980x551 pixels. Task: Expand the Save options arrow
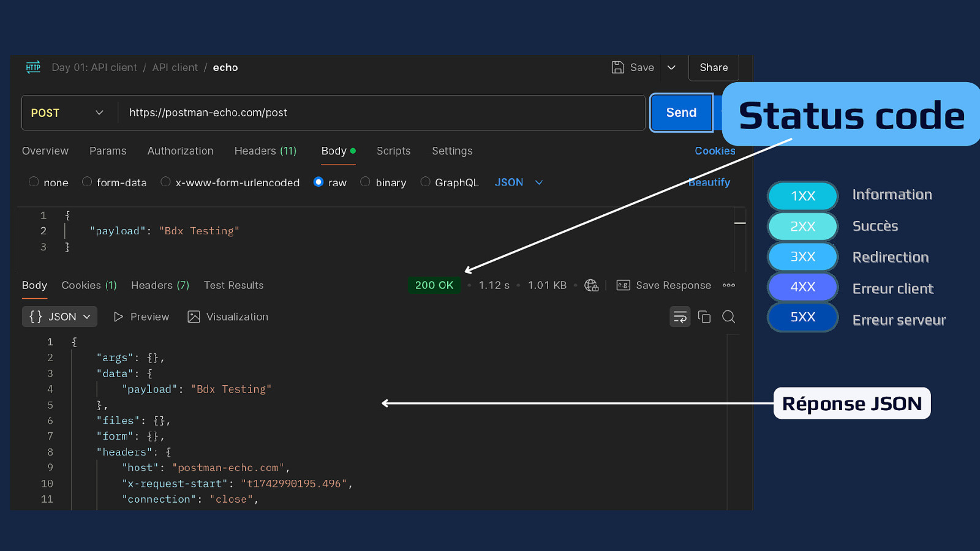[671, 67]
